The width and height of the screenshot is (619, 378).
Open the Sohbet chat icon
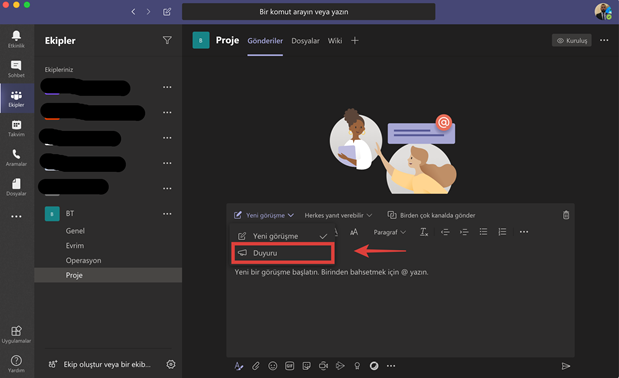(16, 69)
